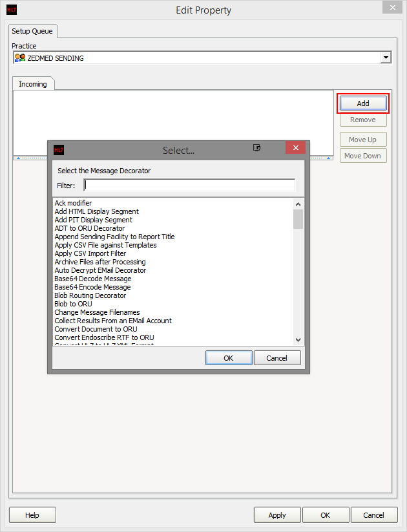This screenshot has width=407, height=532.
Task: Open the Setup Queue tab
Action: point(32,31)
